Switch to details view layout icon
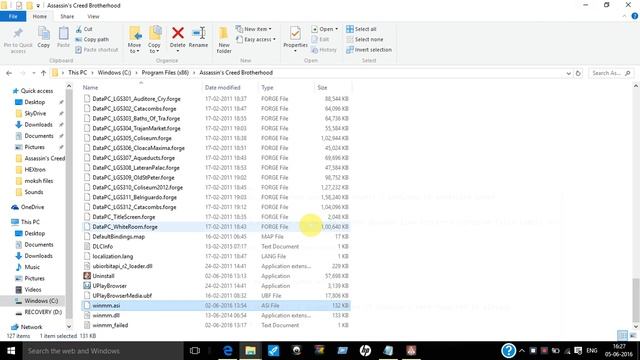640x360 pixels. pos(622,336)
